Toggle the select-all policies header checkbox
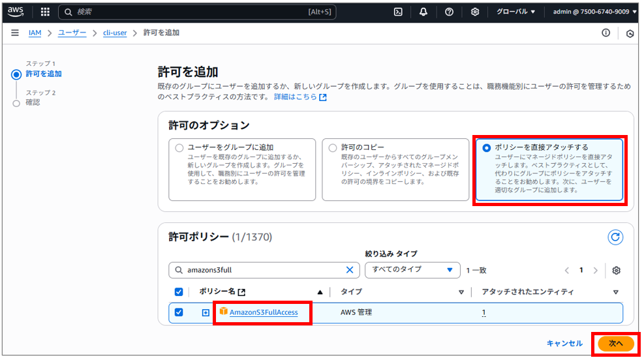The image size is (644, 360). pos(179,292)
